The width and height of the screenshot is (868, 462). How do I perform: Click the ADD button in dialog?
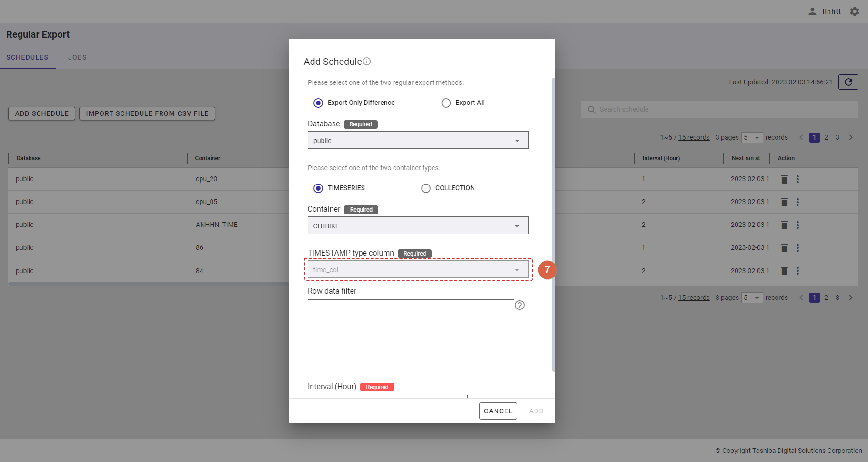[536, 411]
